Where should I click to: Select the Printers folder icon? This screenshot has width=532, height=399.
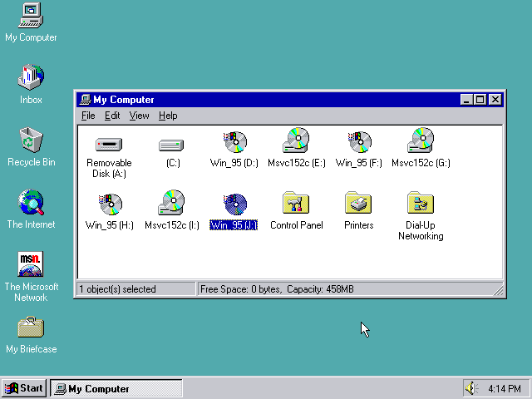(358, 203)
